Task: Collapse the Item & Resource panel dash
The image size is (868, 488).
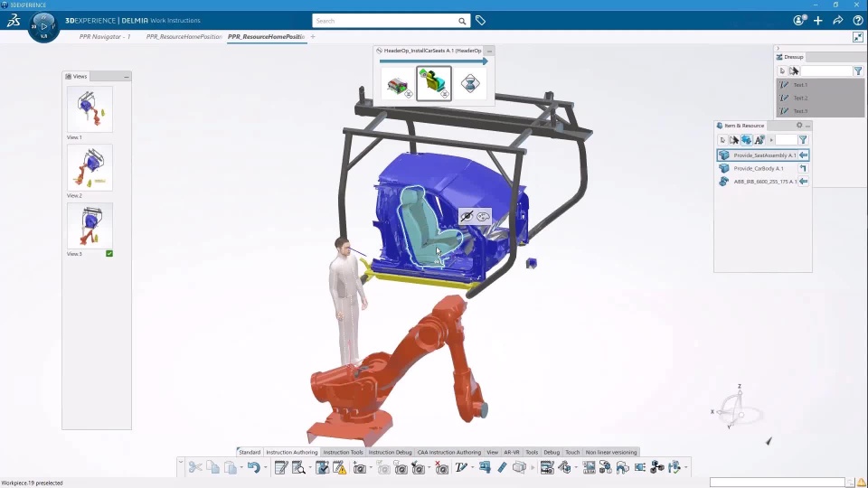Action: pyautogui.click(x=807, y=126)
